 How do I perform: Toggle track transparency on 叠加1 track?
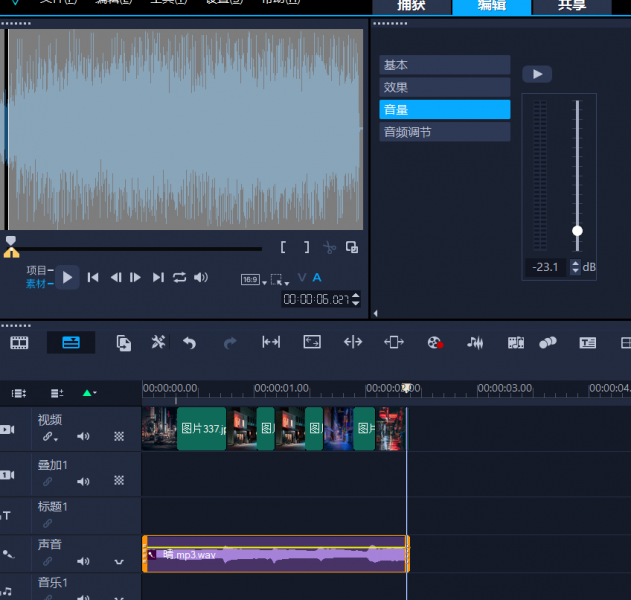pos(119,480)
